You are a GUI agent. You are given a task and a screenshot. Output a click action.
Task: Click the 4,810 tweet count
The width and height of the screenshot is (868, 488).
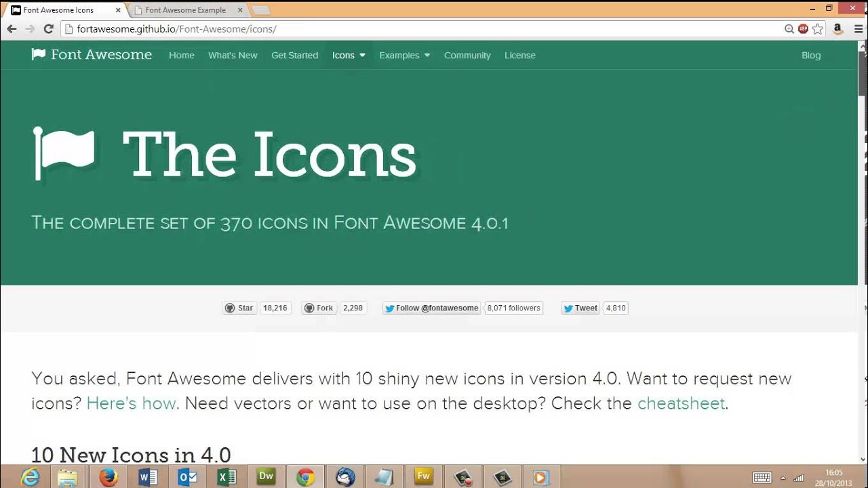coord(616,308)
